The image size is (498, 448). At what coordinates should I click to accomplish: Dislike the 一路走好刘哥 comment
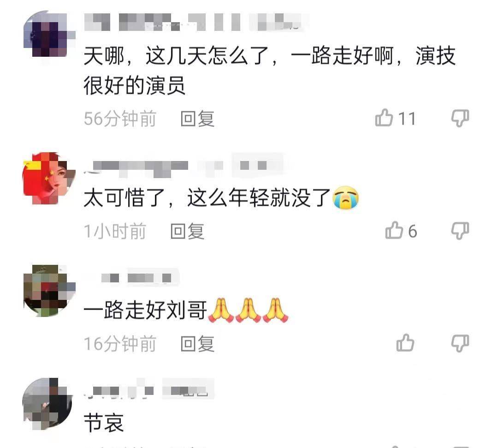coord(460,343)
